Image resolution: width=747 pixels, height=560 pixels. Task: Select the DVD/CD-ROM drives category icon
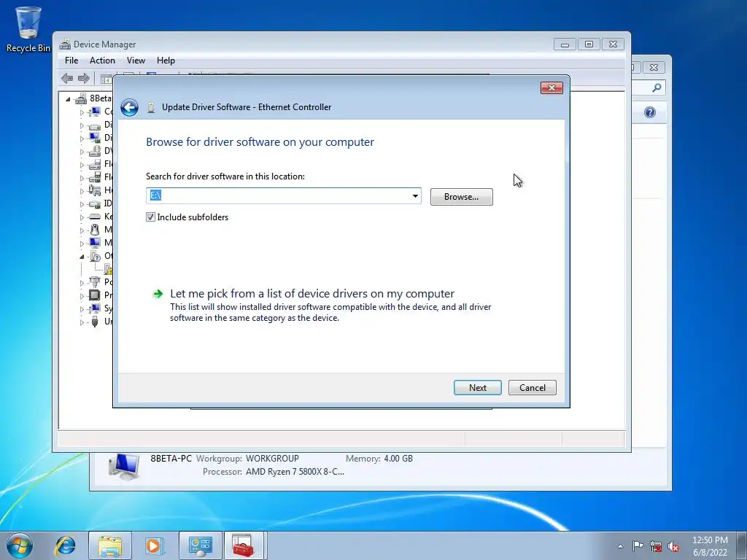click(95, 152)
